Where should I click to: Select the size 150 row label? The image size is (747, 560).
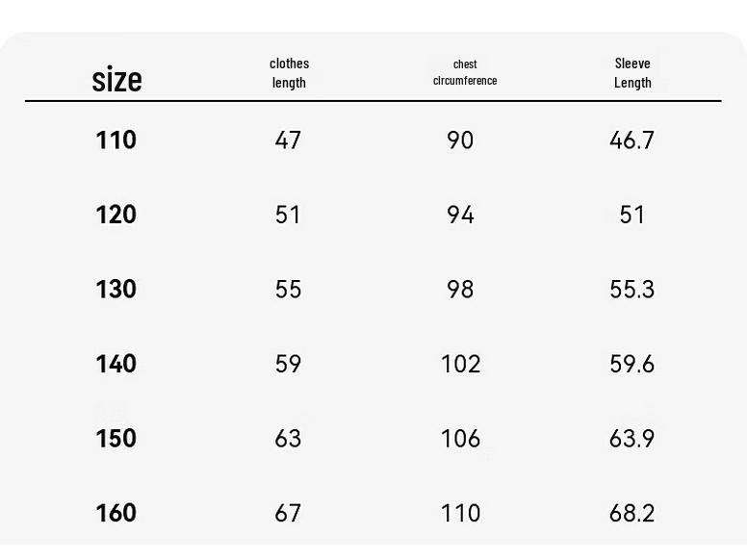116,439
